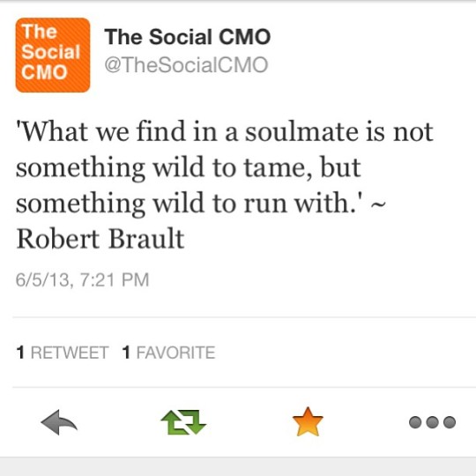This screenshot has width=476, height=476.
Task: Tap the gray reply arrow in toolbar
Action: click(59, 422)
